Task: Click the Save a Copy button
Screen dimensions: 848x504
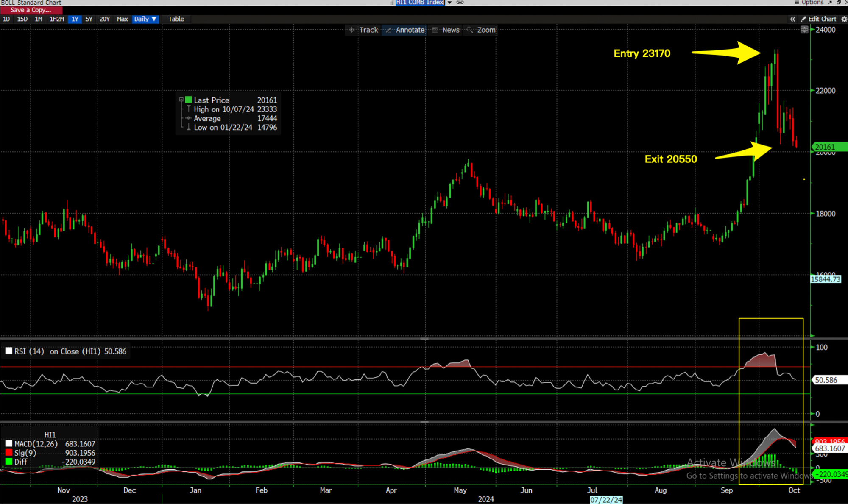Action: pyautogui.click(x=31, y=10)
